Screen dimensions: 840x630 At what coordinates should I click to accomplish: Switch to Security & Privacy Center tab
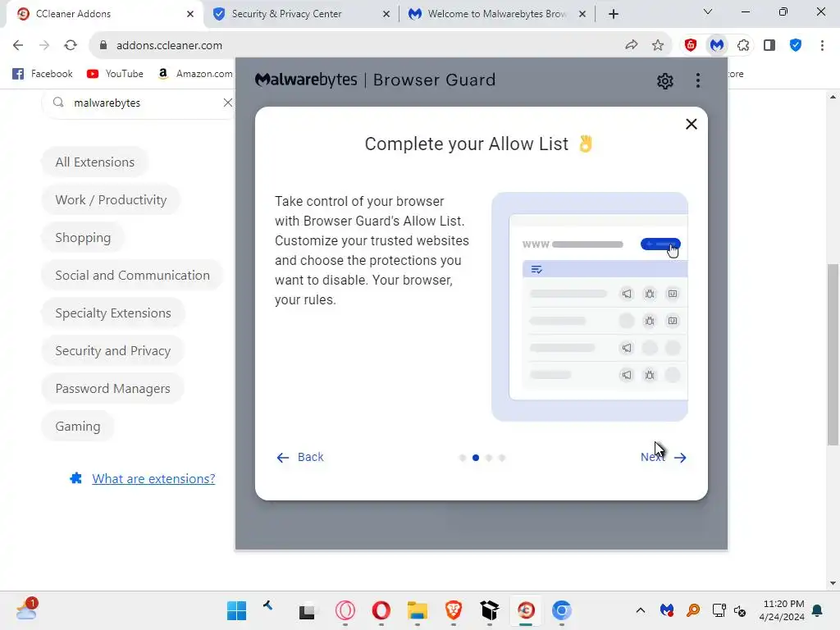click(302, 14)
